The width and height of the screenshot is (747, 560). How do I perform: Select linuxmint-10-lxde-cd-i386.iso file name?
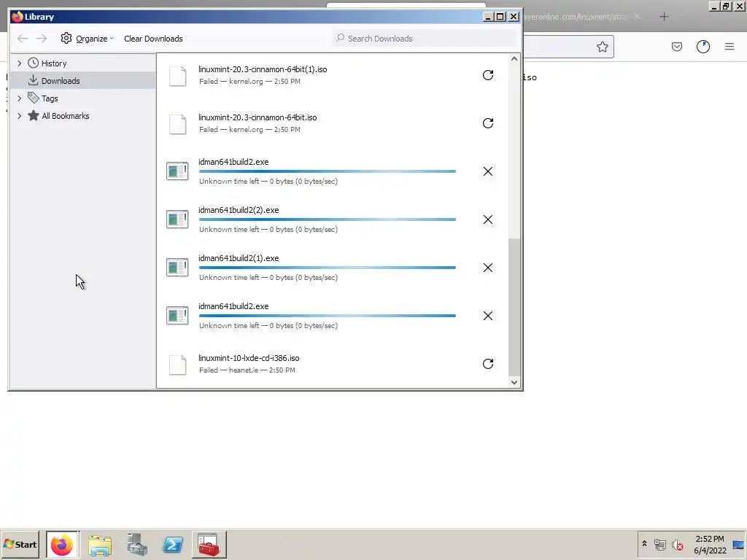[249, 358]
